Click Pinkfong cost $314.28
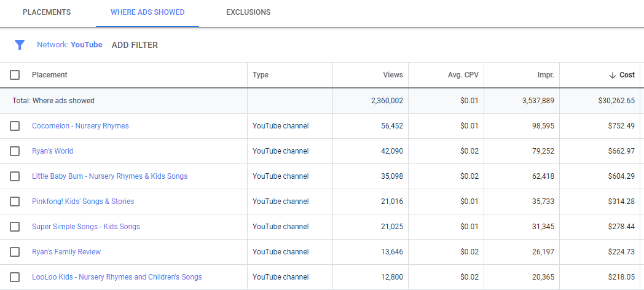 tap(621, 202)
